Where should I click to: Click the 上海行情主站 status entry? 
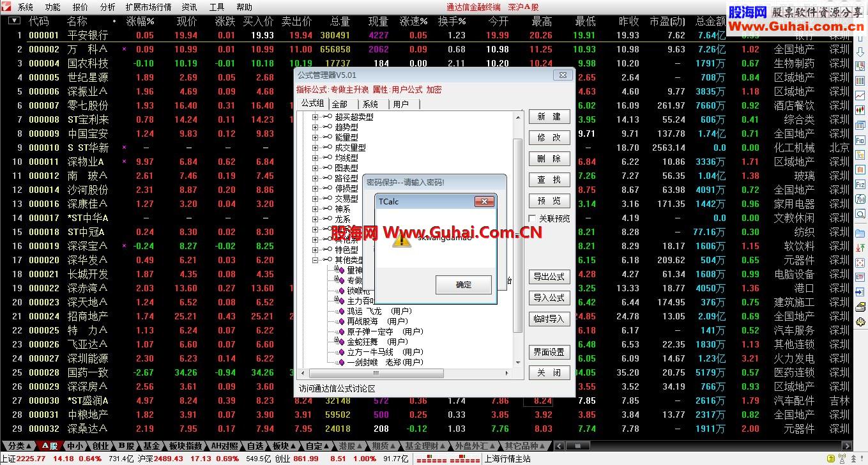click(x=508, y=459)
